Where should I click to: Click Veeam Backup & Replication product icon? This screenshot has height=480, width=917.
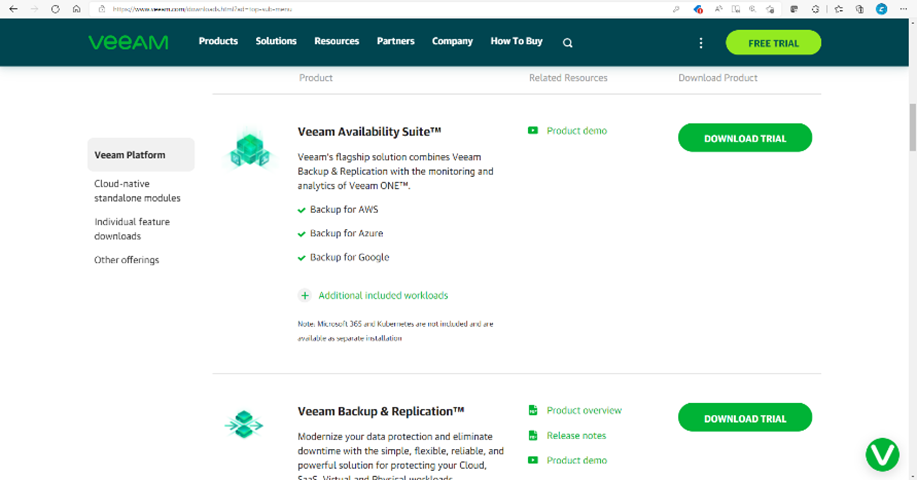tap(244, 424)
